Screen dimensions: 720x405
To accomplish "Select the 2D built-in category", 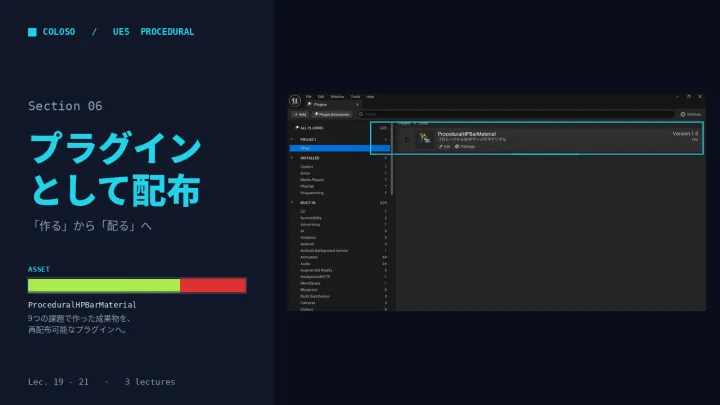I will [x=340, y=211].
